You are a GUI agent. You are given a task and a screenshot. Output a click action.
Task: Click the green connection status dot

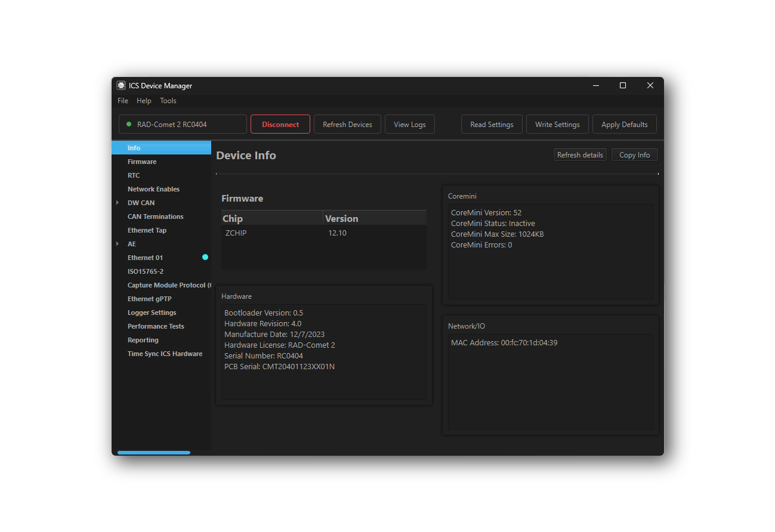(x=129, y=124)
